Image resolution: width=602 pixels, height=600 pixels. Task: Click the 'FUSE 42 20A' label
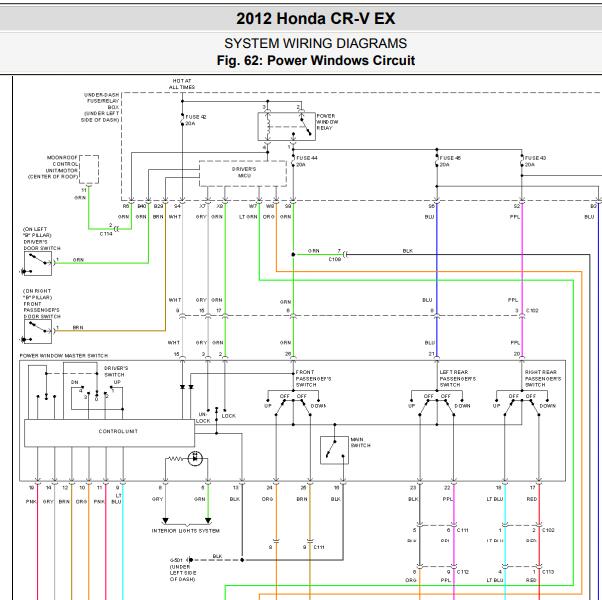tap(196, 120)
